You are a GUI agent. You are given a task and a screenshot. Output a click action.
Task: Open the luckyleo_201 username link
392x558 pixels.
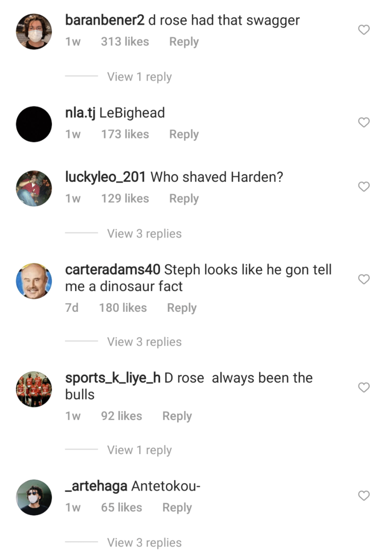click(x=105, y=177)
